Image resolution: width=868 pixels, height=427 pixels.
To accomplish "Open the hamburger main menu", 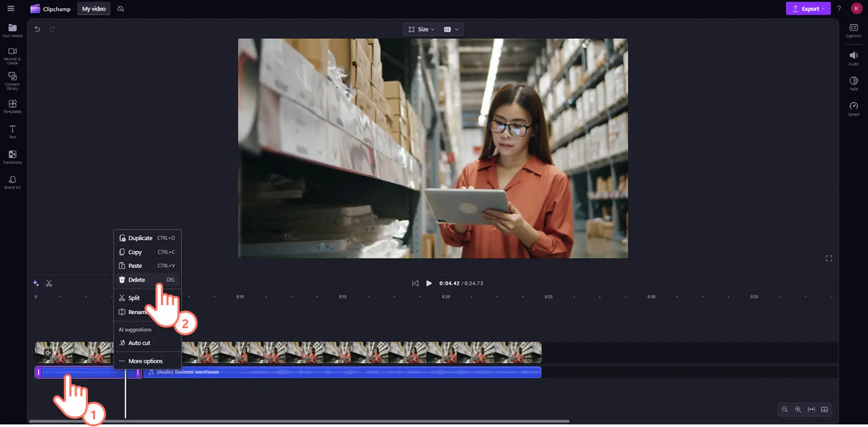I will point(11,9).
